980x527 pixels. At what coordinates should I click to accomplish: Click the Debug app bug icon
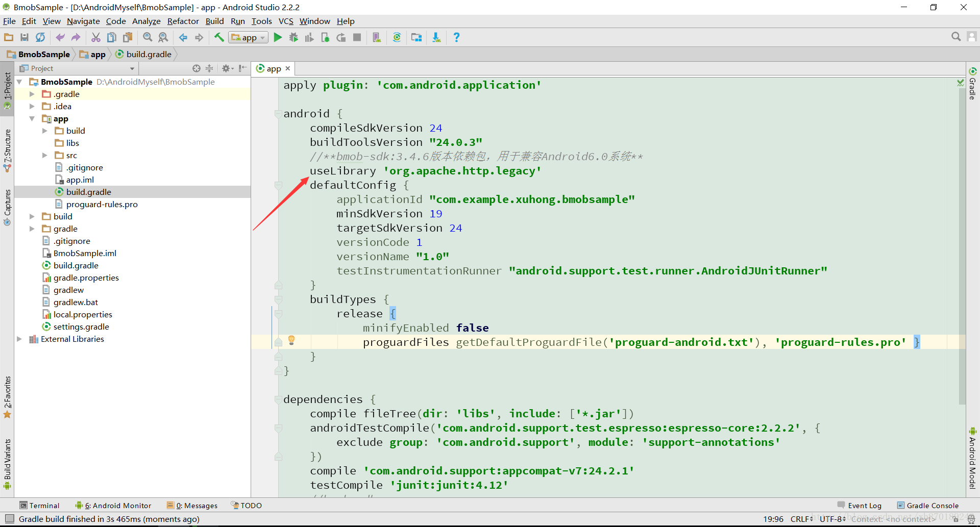(x=293, y=37)
